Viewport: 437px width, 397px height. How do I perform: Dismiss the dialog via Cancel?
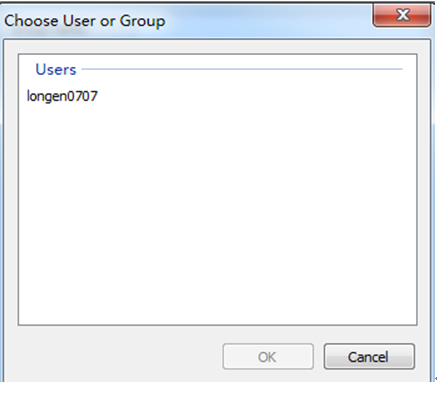[369, 357]
